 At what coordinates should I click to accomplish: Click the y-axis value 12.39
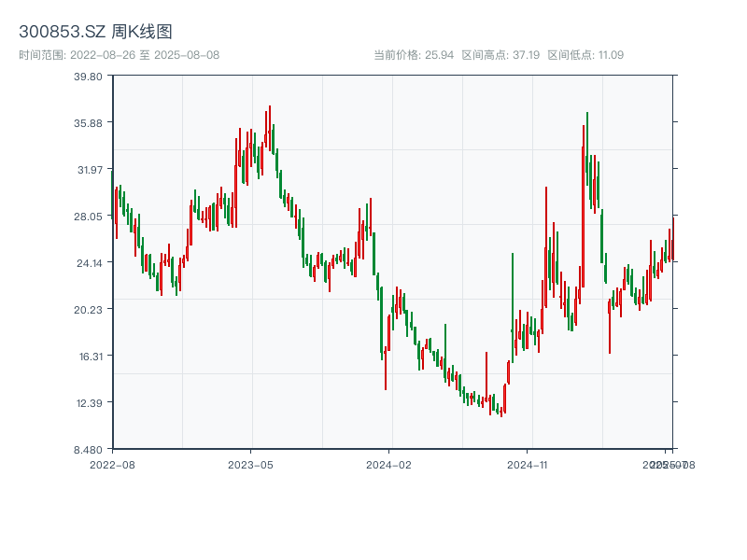coord(90,403)
